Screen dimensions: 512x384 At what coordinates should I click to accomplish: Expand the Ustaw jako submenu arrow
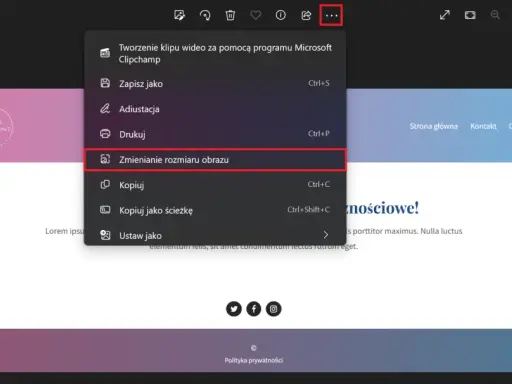click(x=326, y=235)
